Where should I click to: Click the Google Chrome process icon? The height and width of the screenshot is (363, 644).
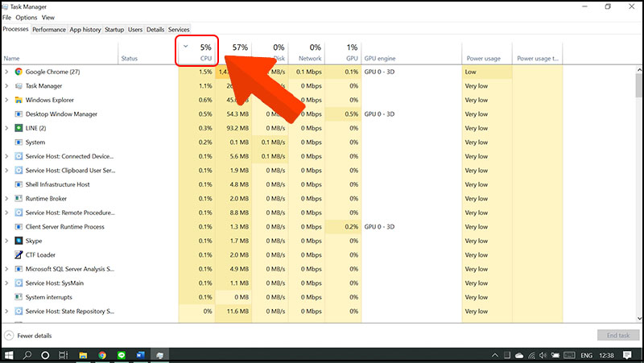coord(19,72)
